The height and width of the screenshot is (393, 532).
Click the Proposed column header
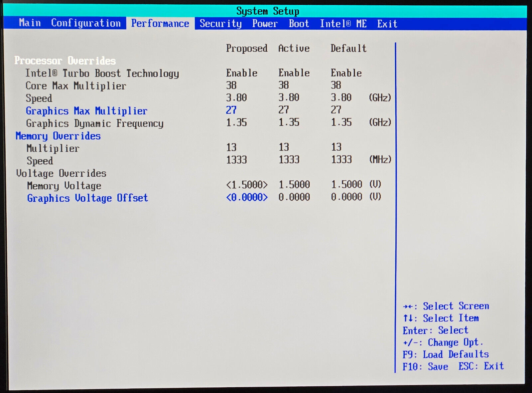point(247,49)
